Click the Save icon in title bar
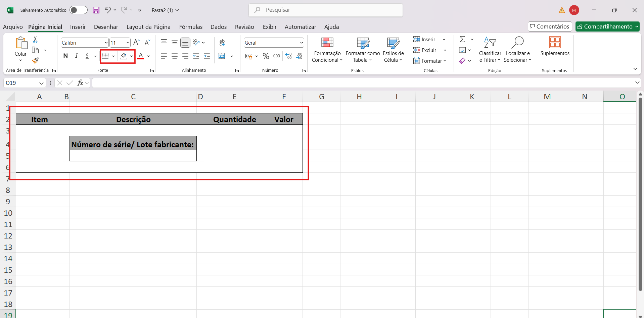This screenshot has height=318, width=644. [x=96, y=10]
